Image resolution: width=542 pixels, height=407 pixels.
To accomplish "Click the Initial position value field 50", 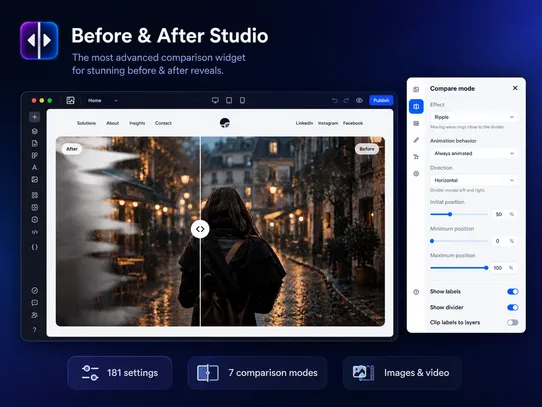I will point(504,214).
